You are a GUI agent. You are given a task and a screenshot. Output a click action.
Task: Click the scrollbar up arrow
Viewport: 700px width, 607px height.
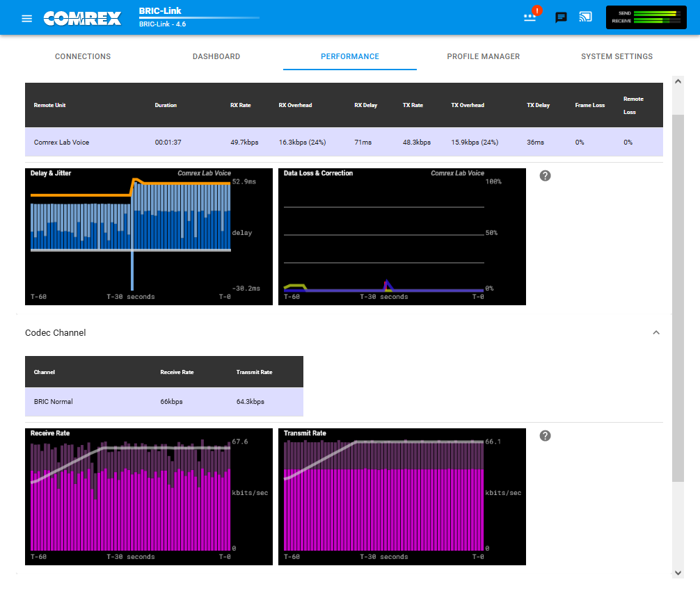(x=678, y=81)
